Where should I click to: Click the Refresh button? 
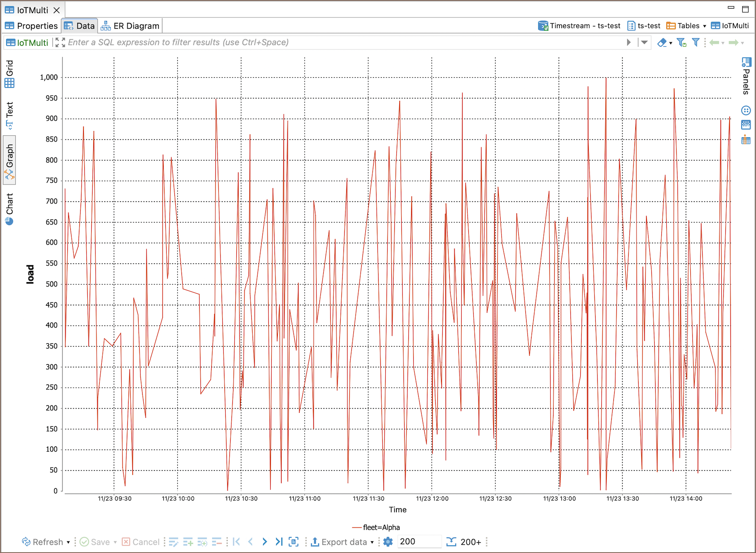tap(43, 542)
